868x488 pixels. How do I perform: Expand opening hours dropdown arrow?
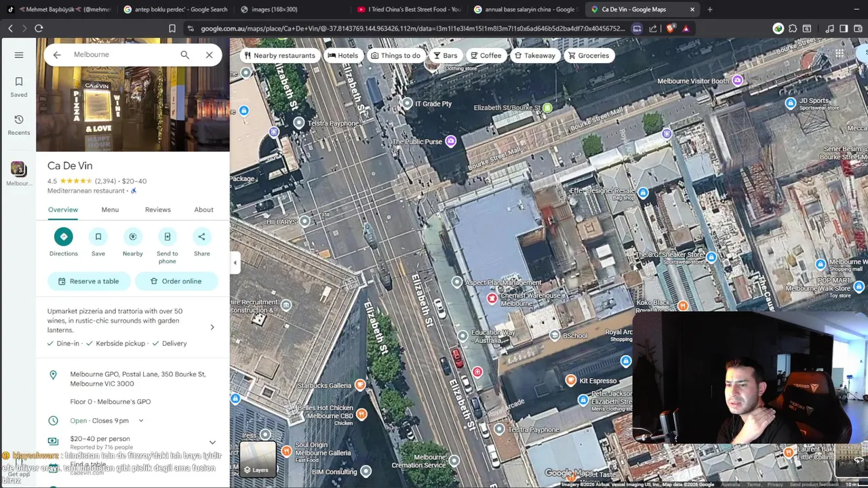[x=141, y=421]
